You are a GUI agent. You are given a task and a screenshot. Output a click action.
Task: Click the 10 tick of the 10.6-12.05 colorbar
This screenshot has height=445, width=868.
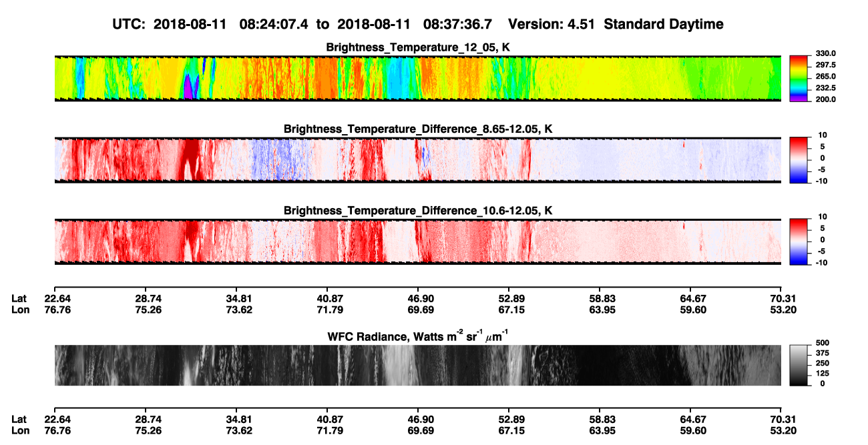[x=824, y=217]
